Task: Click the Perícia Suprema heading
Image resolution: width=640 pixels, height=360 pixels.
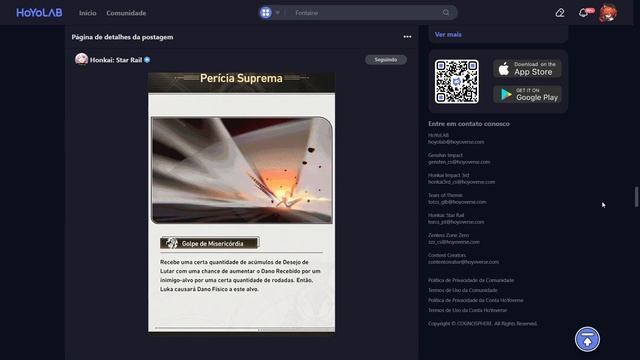Action: tap(241, 78)
